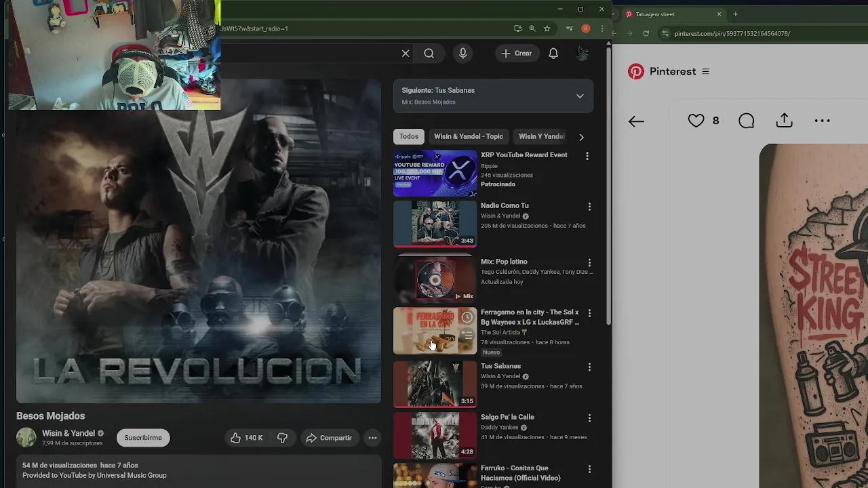
Task: Select the Wisin & Yandel - Topic chip
Action: point(469,136)
